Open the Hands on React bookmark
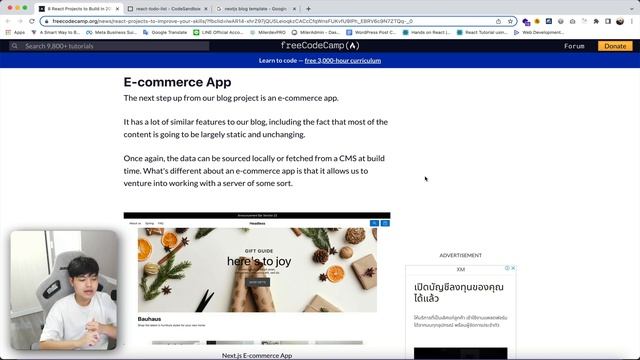The height and width of the screenshot is (360, 640). point(427,32)
